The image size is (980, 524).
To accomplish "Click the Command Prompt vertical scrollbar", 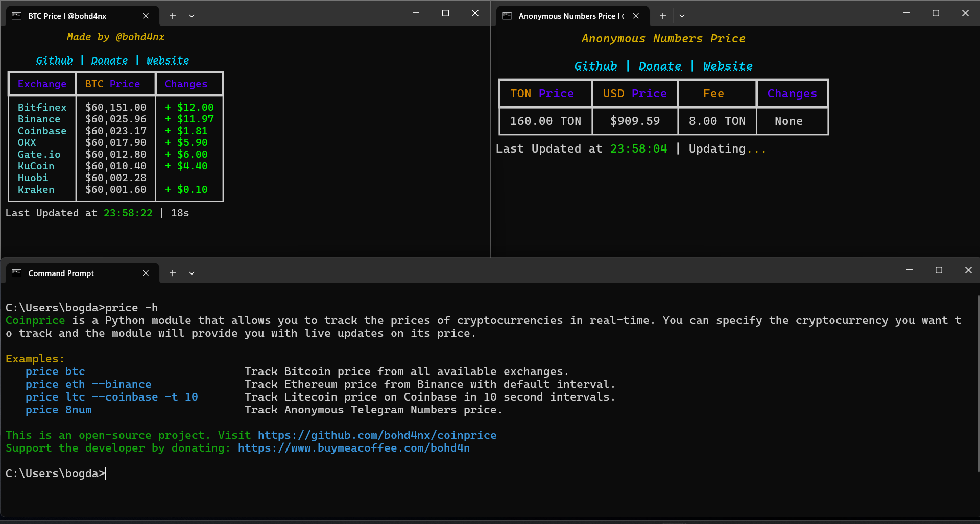I will 978,383.
